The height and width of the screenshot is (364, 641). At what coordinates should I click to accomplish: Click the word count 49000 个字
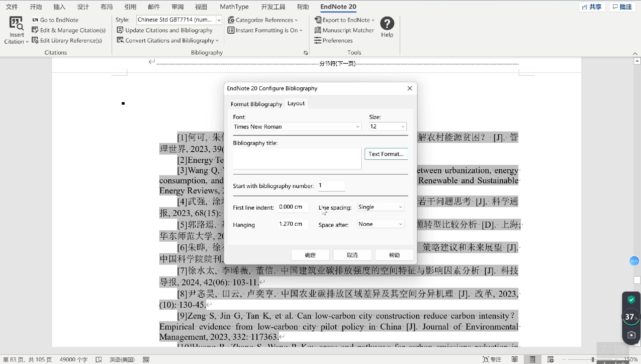point(74,360)
